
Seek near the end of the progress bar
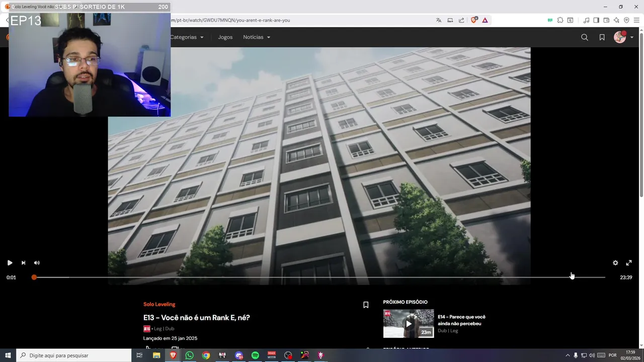tap(572, 277)
